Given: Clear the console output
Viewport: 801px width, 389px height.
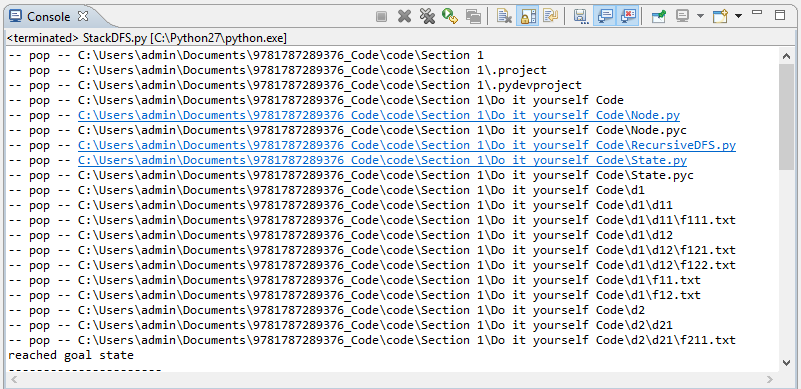Looking at the screenshot, I should [x=504, y=16].
